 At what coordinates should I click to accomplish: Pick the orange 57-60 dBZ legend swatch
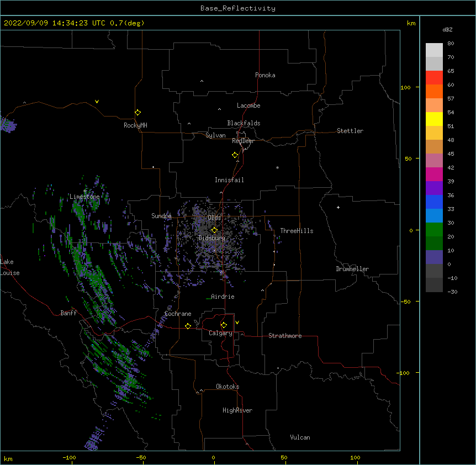coord(434,91)
